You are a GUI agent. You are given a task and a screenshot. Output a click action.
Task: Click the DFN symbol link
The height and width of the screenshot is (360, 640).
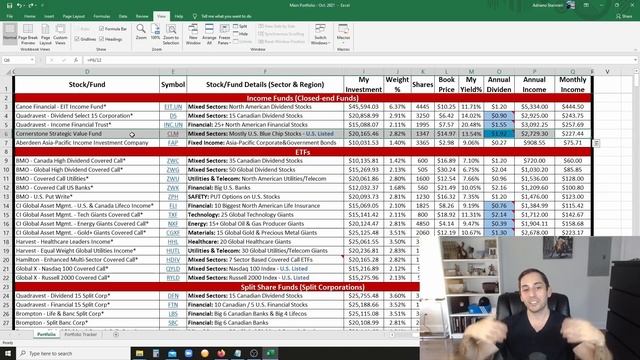173,296
